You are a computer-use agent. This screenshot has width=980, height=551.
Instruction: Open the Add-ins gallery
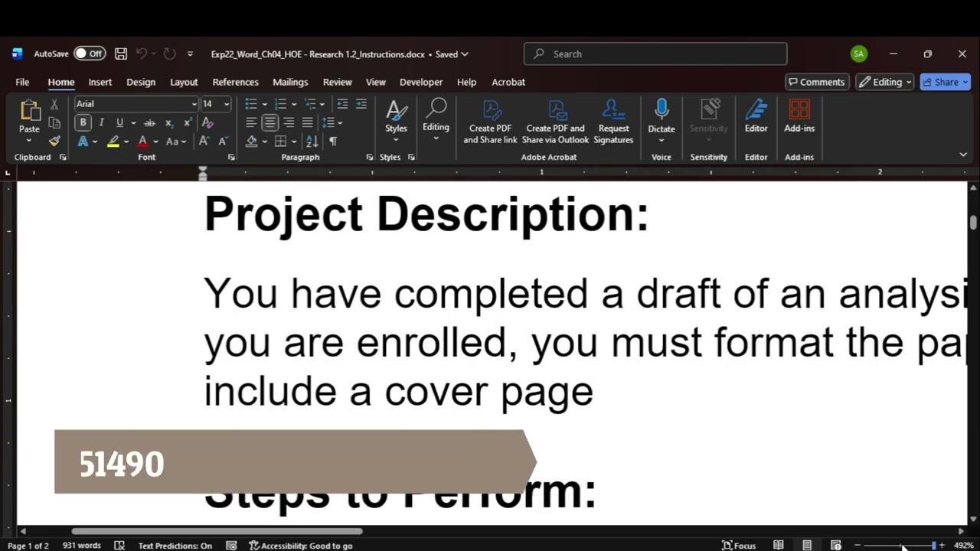(x=799, y=116)
